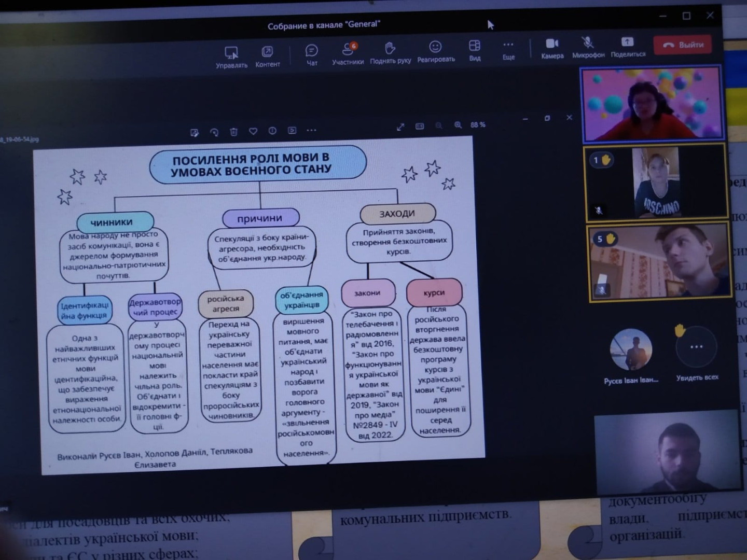The image size is (747, 560).
Task: Mark the image as favorite with heart icon
Action: click(253, 131)
